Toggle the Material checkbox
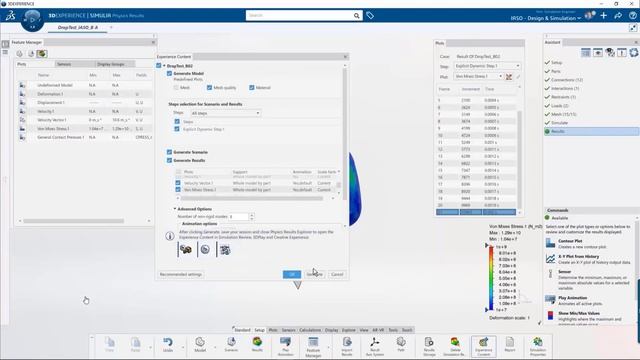This screenshot has height=360, width=640. coord(252,88)
